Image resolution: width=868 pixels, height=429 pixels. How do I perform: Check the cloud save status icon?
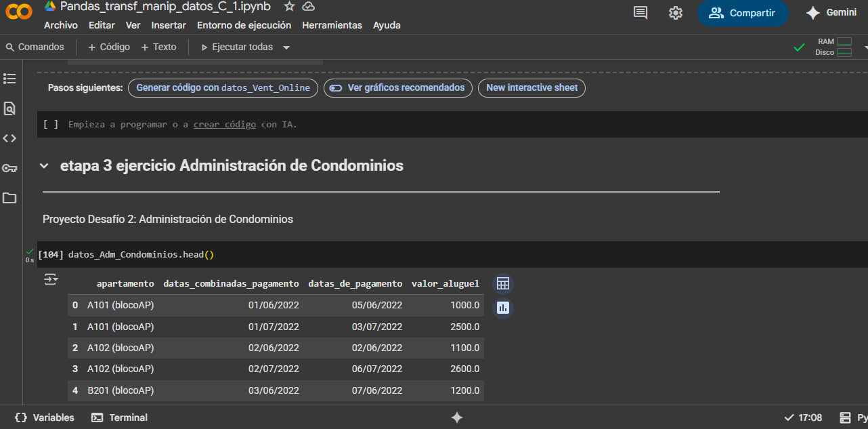[308, 6]
